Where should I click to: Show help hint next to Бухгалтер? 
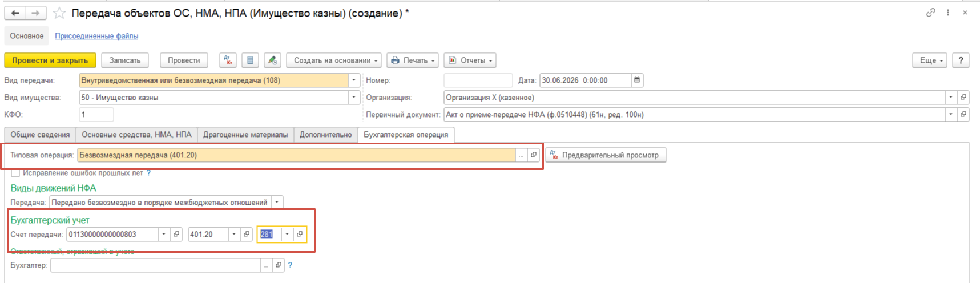click(291, 265)
